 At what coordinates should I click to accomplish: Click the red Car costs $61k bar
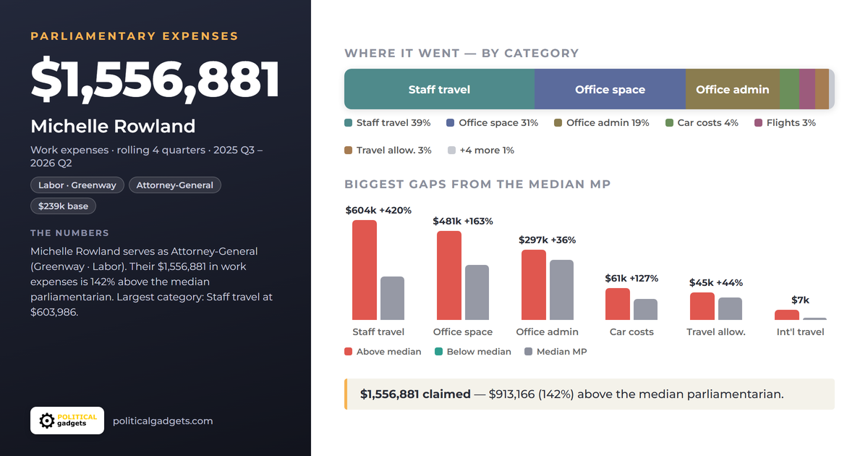pyautogui.click(x=618, y=304)
